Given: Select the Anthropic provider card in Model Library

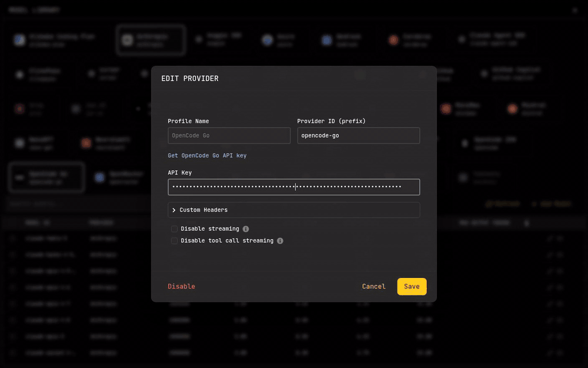Looking at the screenshot, I should pos(151,40).
